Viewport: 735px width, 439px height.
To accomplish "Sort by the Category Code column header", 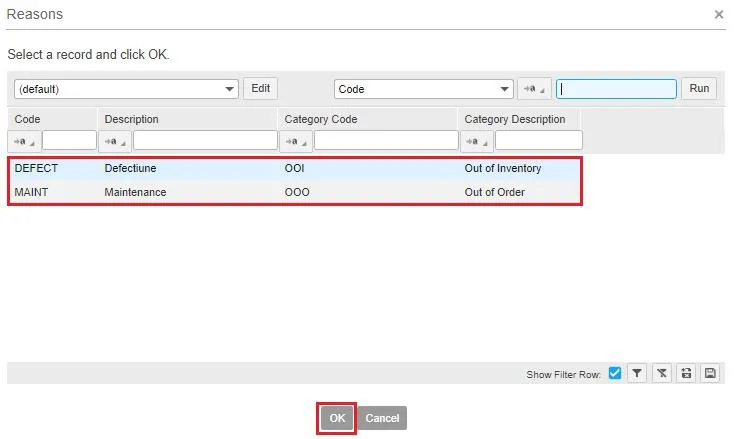I will click(321, 119).
